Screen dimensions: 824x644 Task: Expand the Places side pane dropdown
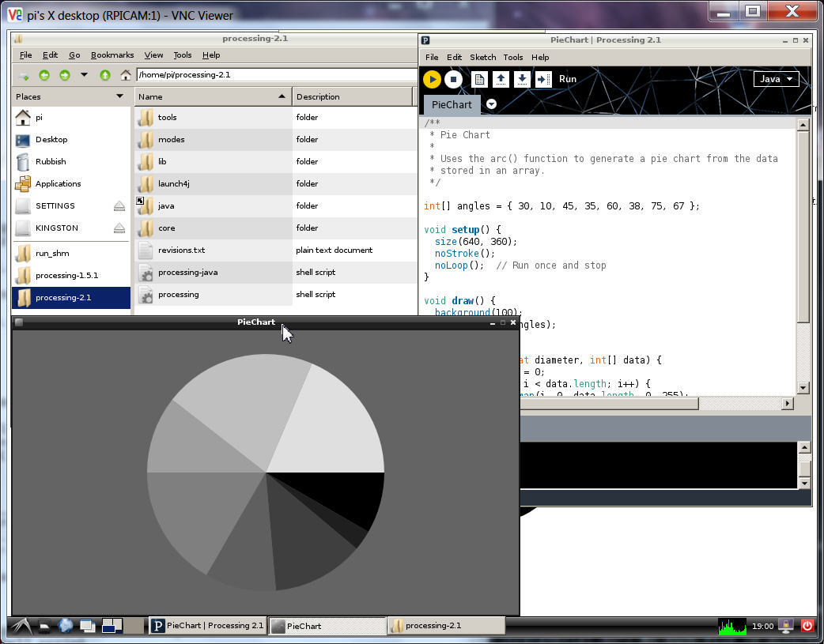tap(119, 96)
